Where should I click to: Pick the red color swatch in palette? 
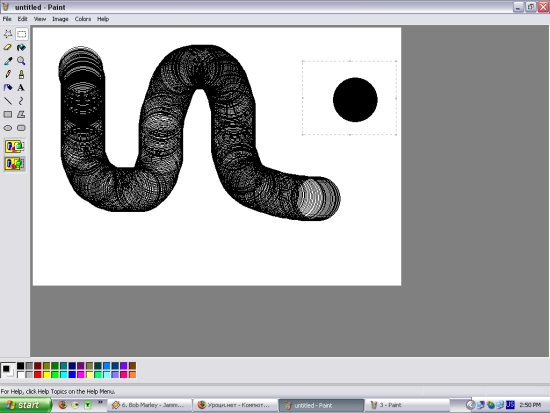(38, 375)
